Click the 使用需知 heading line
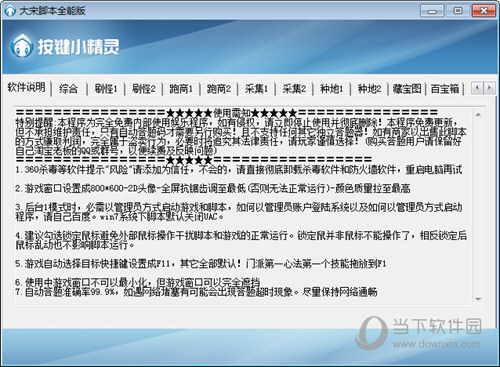Screen dimensions: 500x367 [227, 113]
